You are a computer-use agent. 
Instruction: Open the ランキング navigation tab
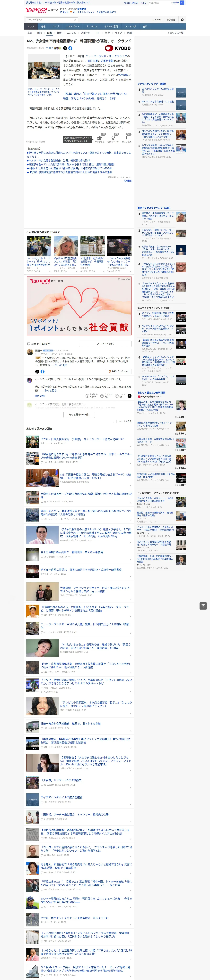tap(130, 27)
